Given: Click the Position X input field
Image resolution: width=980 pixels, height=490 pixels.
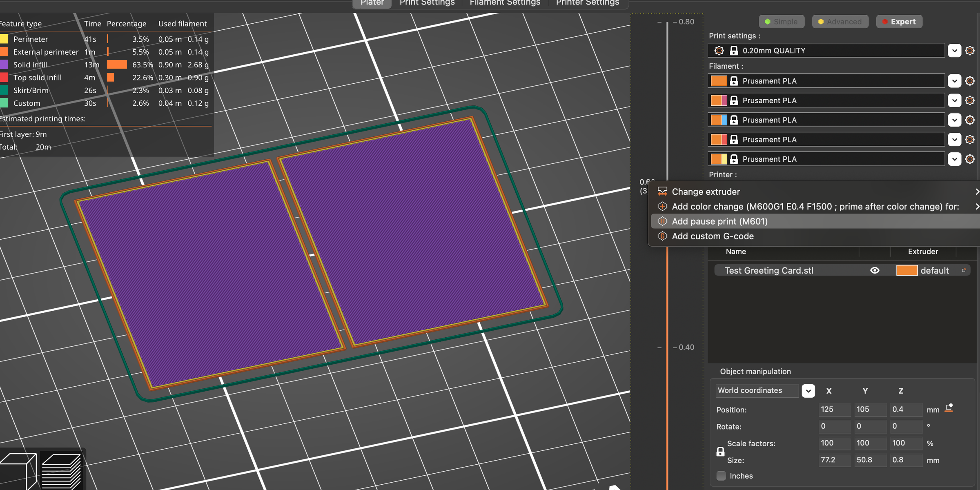Looking at the screenshot, I should click(x=834, y=409).
